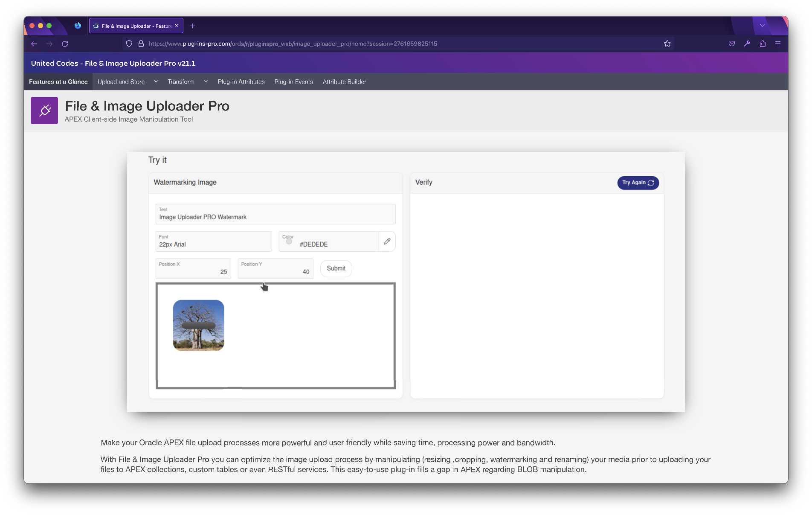Viewport: 812px width, 515px height.
Task: Click the gray color swatch preview
Action: click(289, 242)
